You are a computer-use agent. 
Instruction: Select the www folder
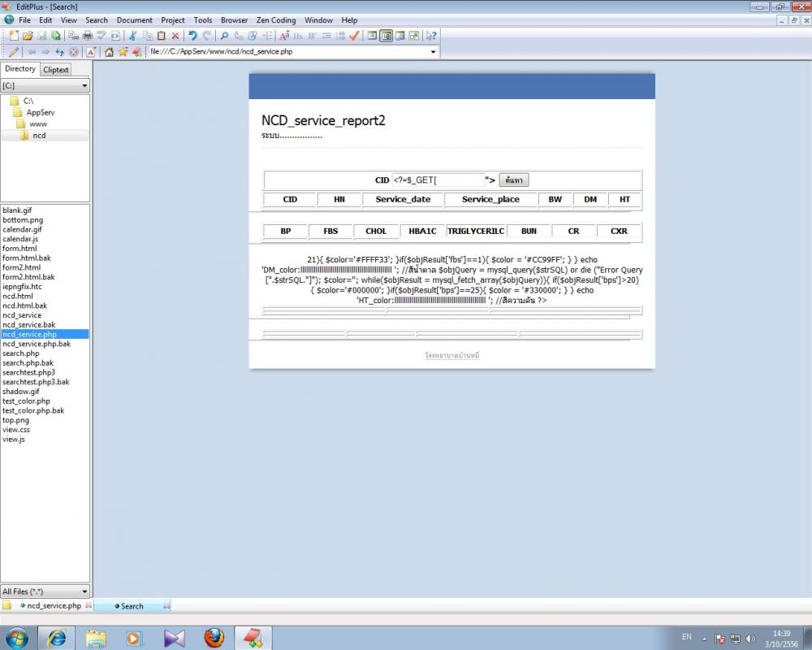[38, 123]
